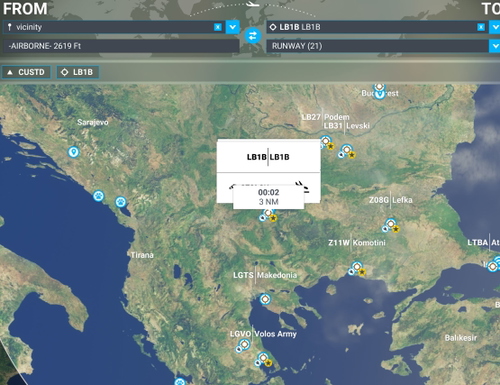Click the LGVO Volos Army airport marker

pyautogui.click(x=244, y=346)
